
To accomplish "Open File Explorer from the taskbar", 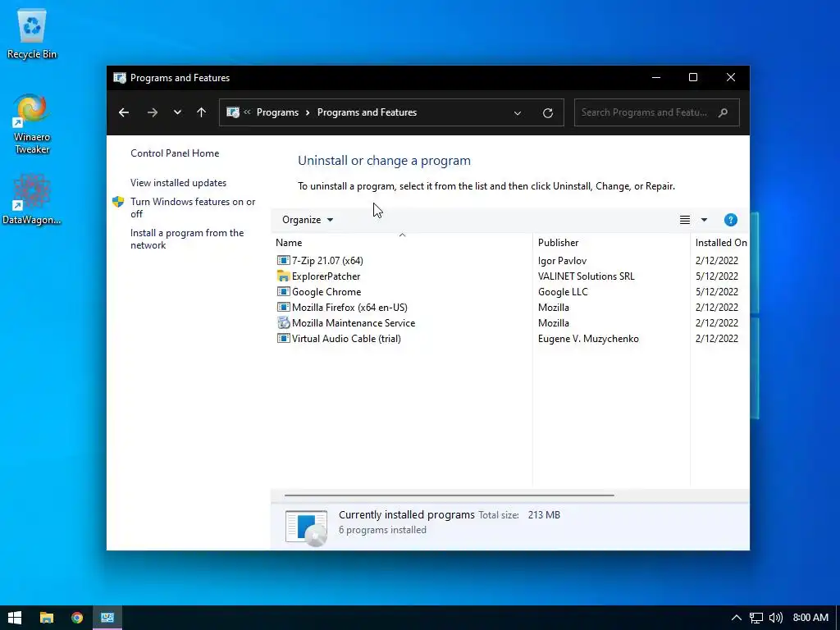I will tap(47, 618).
